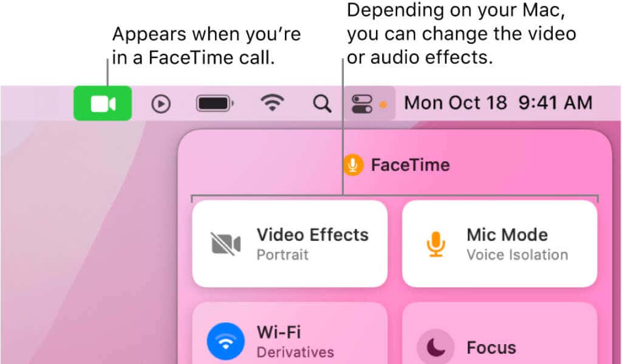
Task: Click the green FaceTime camera menu bar icon
Action: coord(102,103)
